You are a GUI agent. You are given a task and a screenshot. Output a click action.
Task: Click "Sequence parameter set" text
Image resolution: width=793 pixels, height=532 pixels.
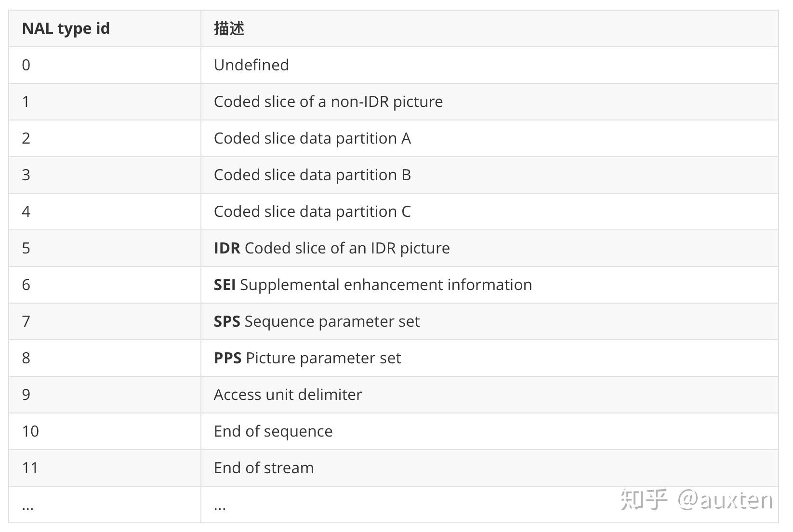tap(332, 321)
